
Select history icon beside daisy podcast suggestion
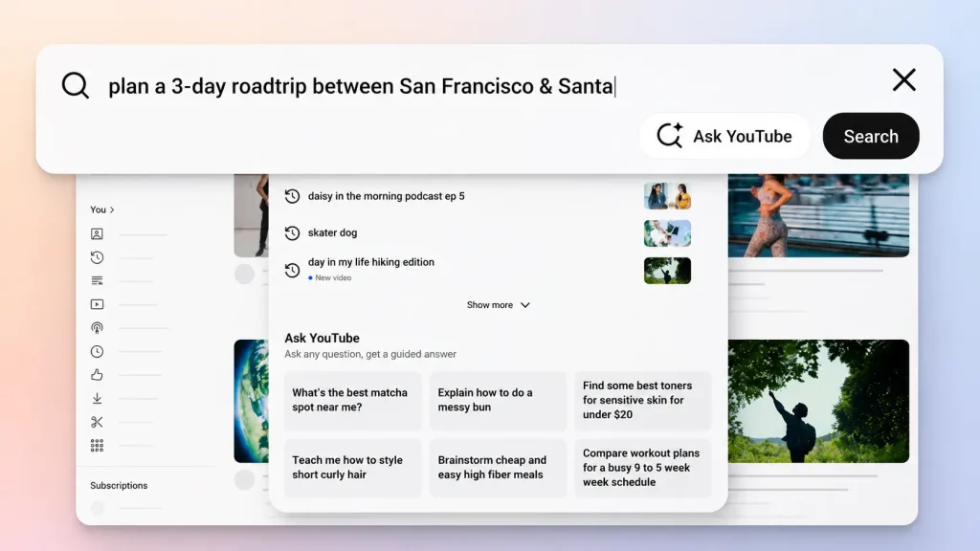[x=292, y=196]
